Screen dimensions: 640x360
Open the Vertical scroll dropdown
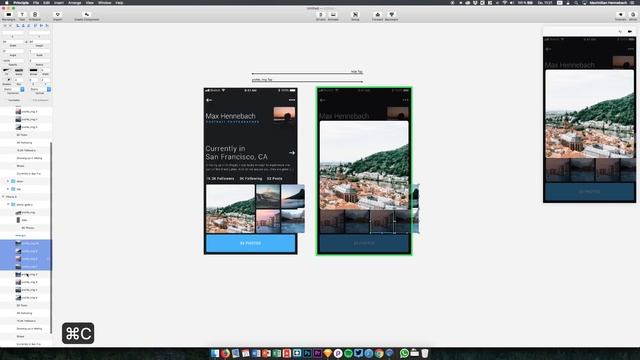40,89
